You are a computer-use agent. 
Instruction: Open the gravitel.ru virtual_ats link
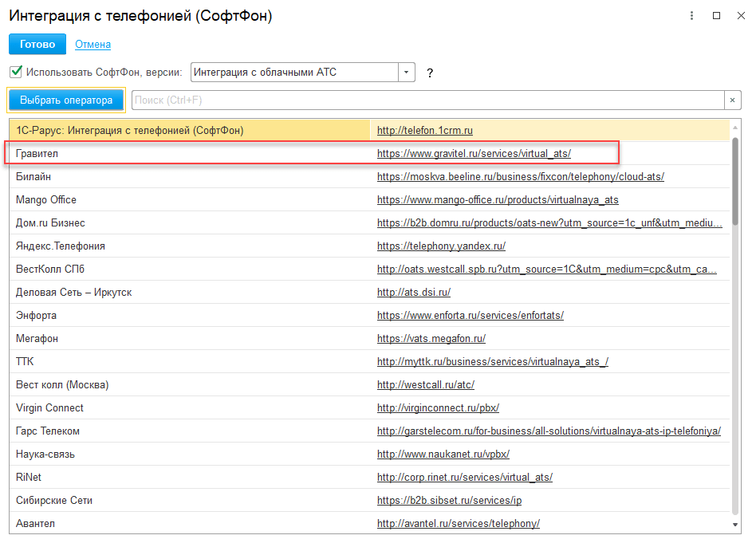click(474, 153)
